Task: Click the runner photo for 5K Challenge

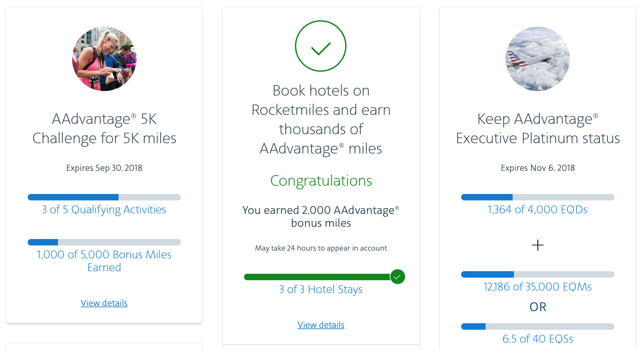Action: (104, 59)
